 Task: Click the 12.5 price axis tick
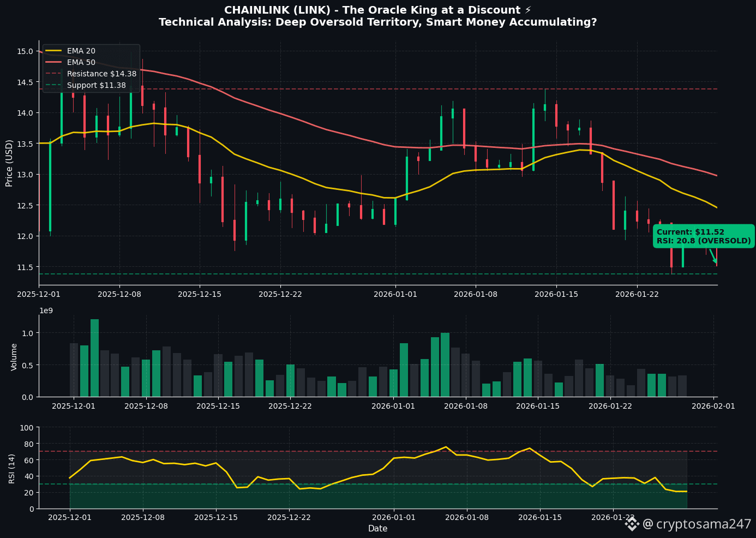[x=26, y=205]
